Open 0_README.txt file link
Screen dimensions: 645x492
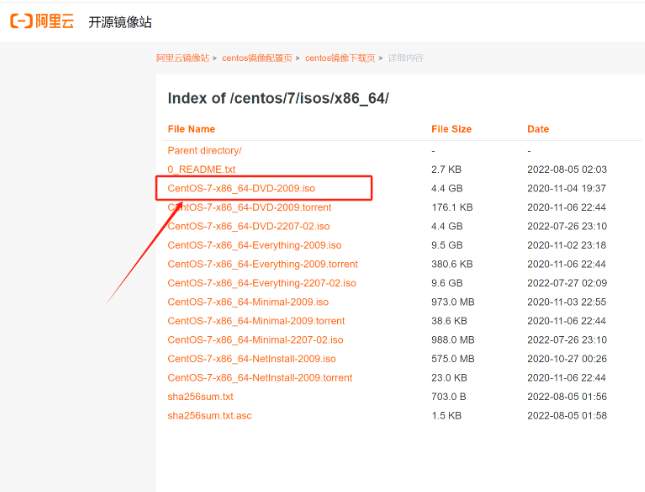[x=202, y=169]
